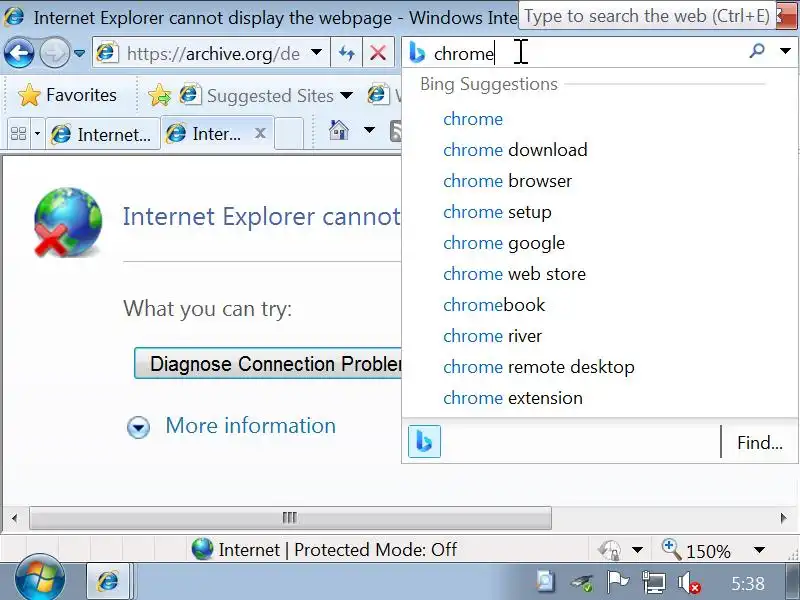This screenshot has width=800, height=600.
Task: Pick the 'chrome setup' suggestion
Action: coord(497,212)
